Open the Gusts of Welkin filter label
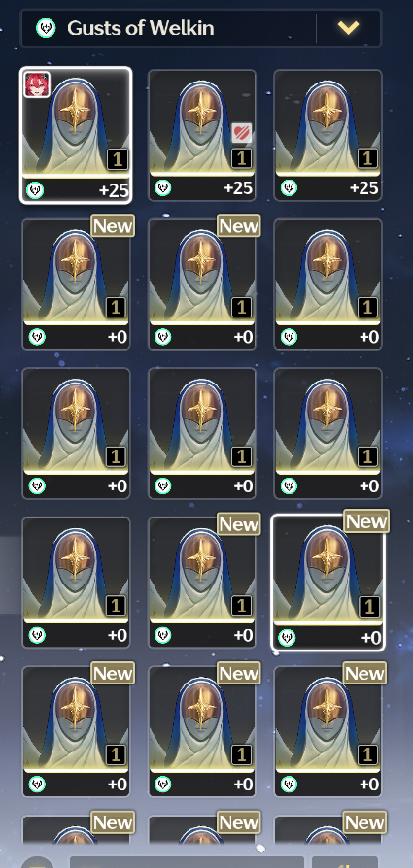 tap(140, 28)
